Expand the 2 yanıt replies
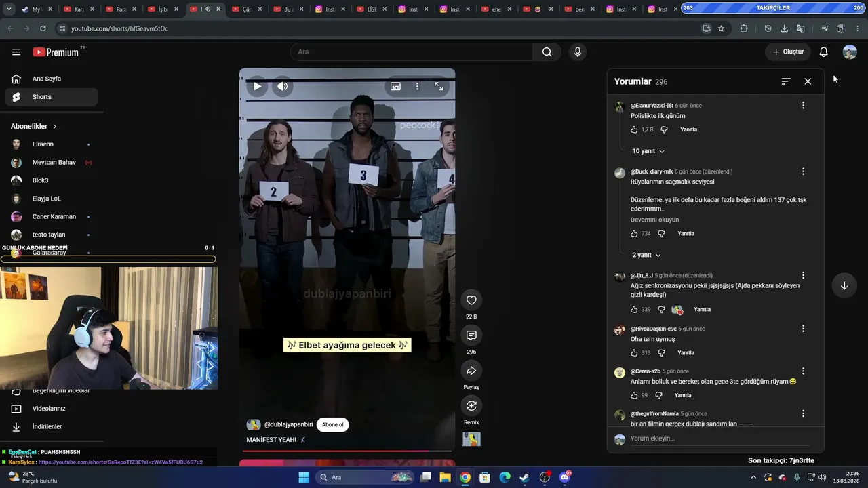This screenshot has height=488, width=868. pyautogui.click(x=646, y=256)
